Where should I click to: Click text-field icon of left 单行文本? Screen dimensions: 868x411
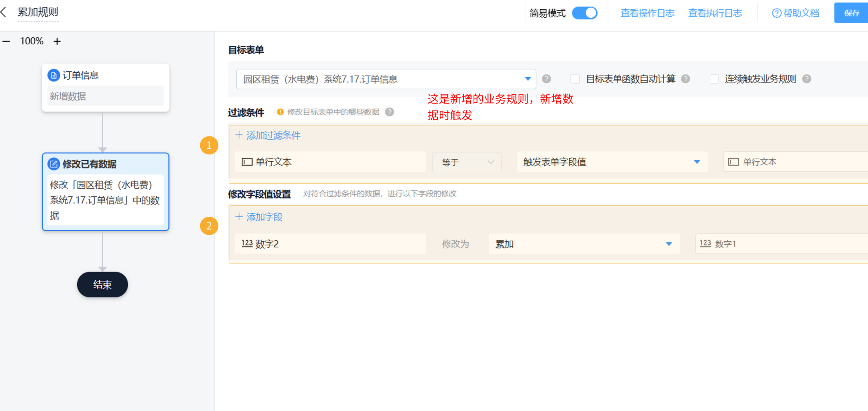point(247,162)
